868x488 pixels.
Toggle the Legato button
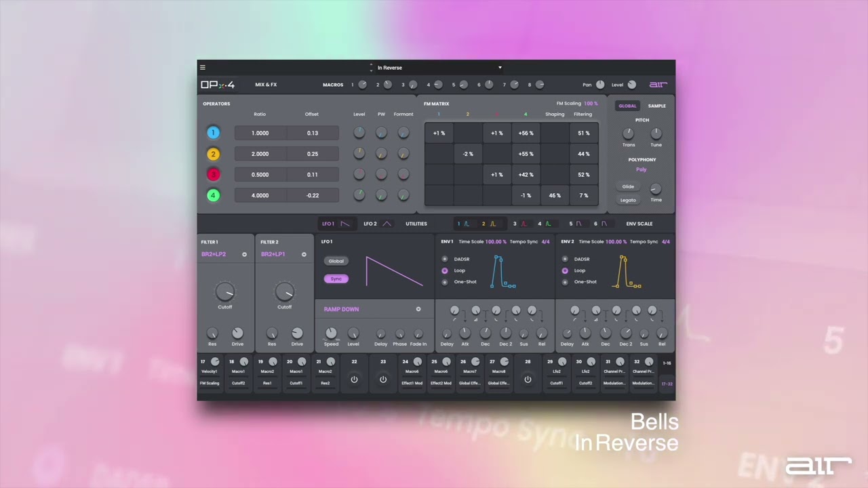coord(628,200)
